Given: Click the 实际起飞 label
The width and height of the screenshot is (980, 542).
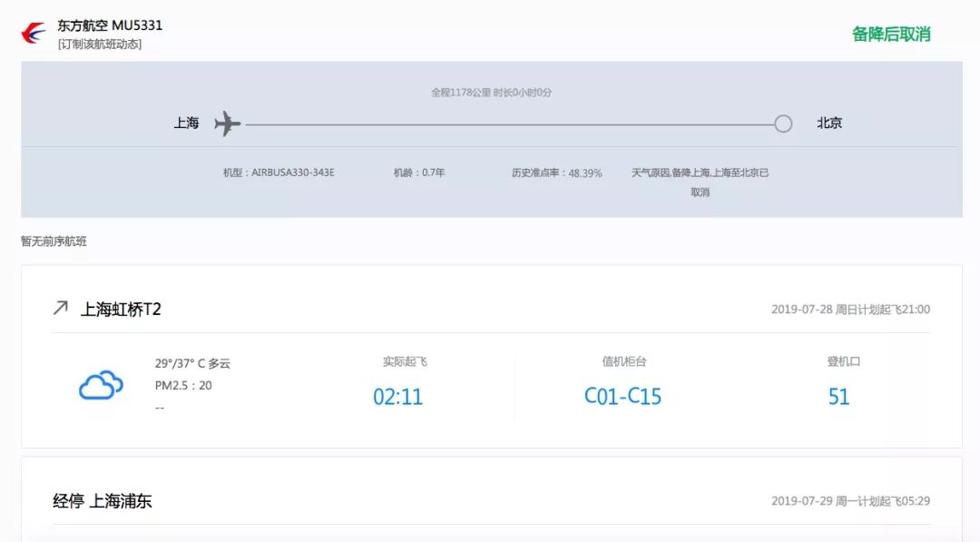Looking at the screenshot, I should click(405, 361).
